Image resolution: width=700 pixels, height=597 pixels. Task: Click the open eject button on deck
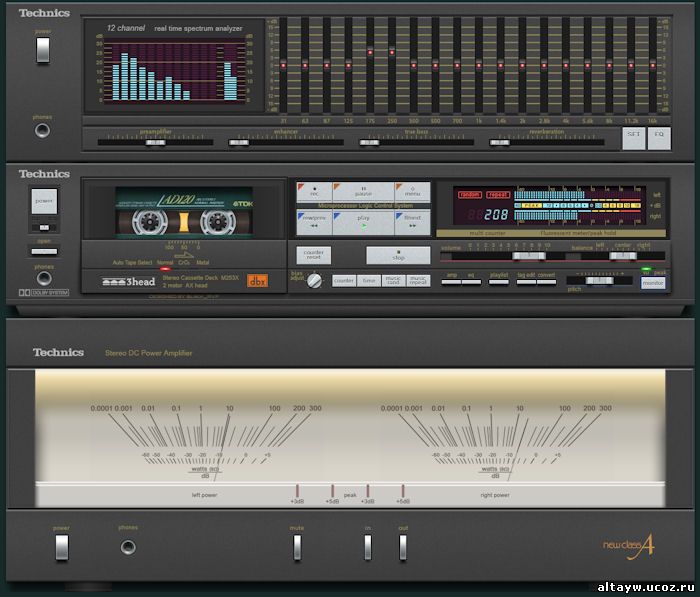pyautogui.click(x=44, y=251)
